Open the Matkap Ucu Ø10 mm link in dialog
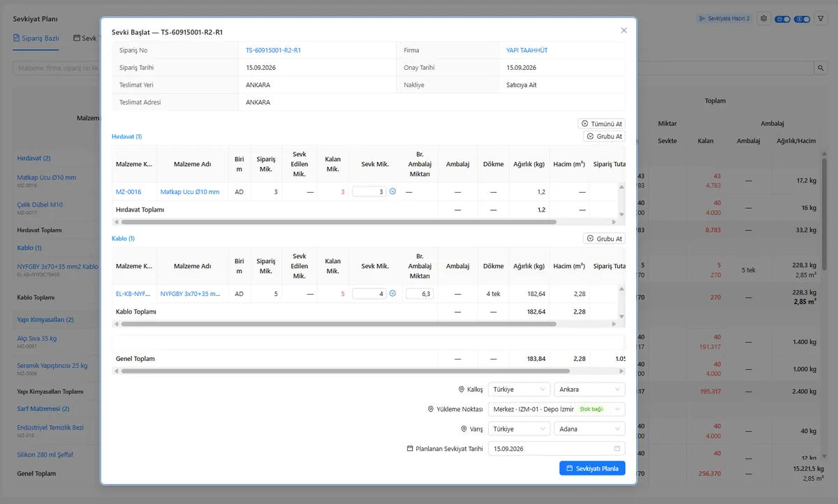Image resolution: width=838 pixels, height=504 pixels. pos(190,192)
